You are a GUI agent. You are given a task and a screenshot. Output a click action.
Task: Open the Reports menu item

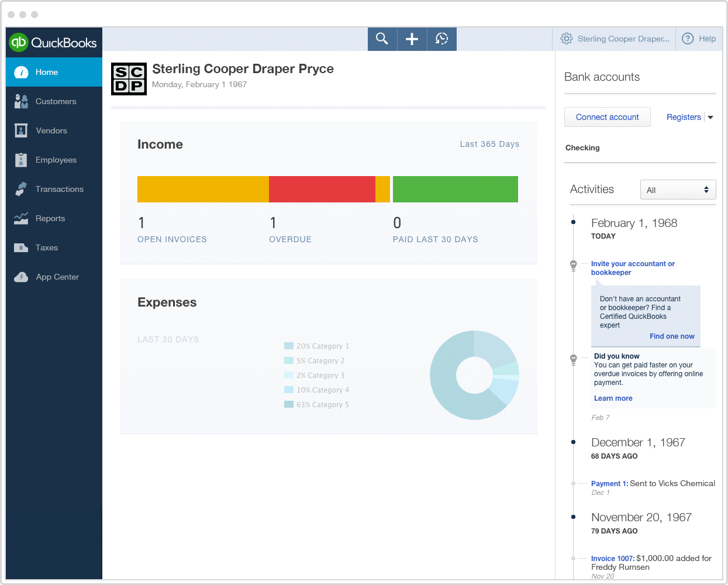click(54, 218)
